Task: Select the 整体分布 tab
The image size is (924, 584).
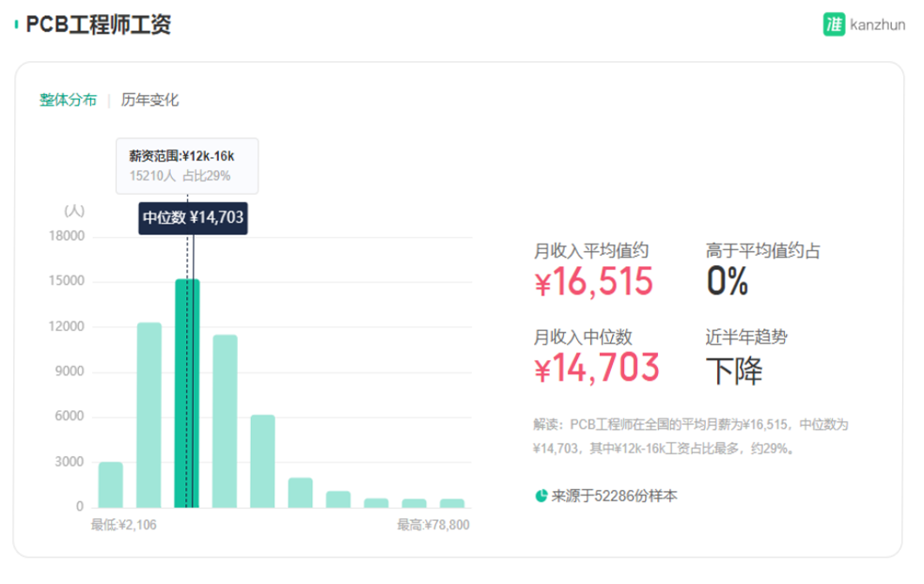Action: click(x=68, y=100)
